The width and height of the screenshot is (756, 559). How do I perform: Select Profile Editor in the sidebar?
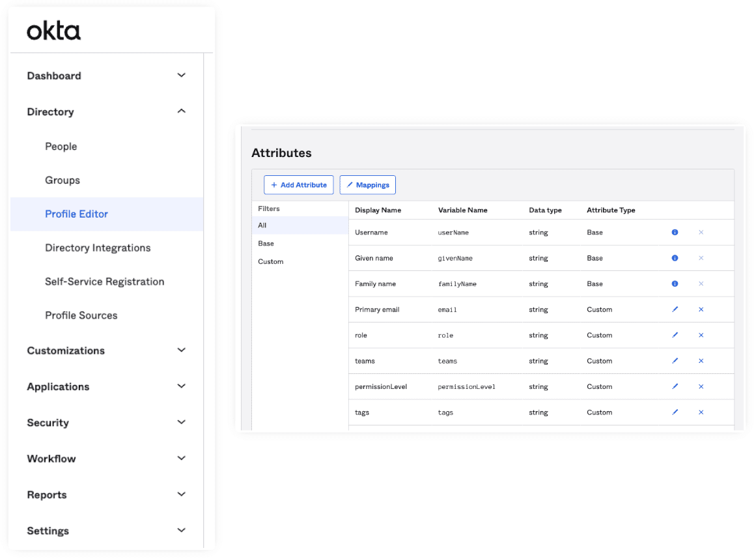tap(76, 214)
